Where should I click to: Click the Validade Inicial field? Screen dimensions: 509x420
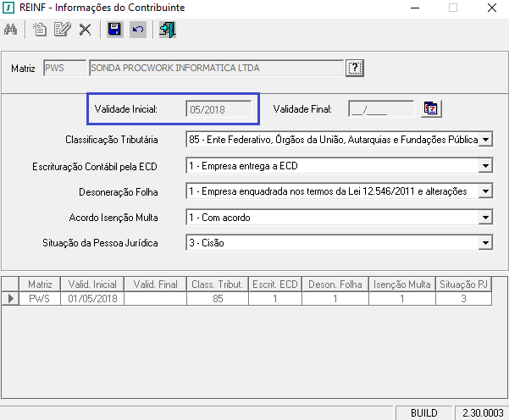pyautogui.click(x=219, y=108)
